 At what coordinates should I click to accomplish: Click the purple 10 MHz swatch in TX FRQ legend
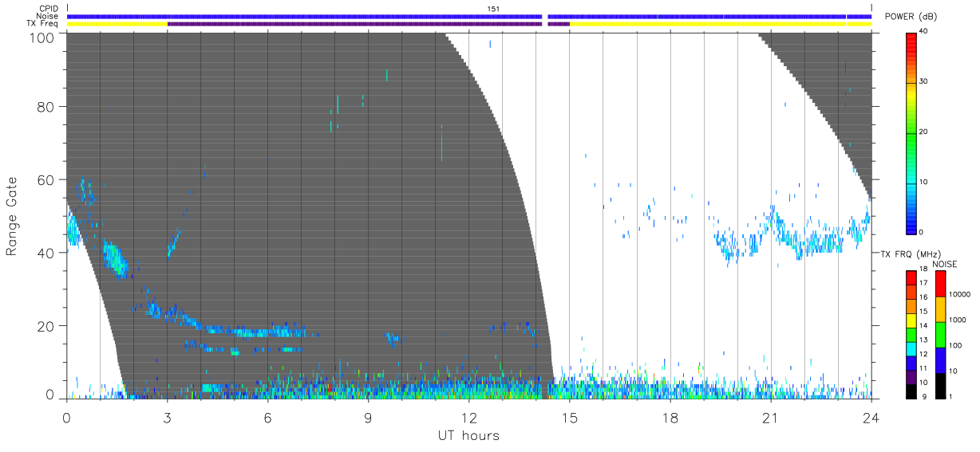click(x=911, y=377)
